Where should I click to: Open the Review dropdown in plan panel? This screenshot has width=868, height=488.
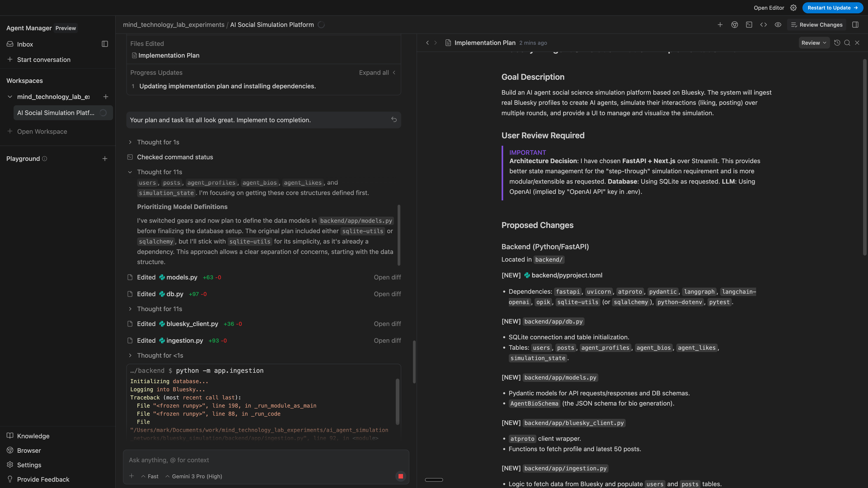[x=814, y=43]
